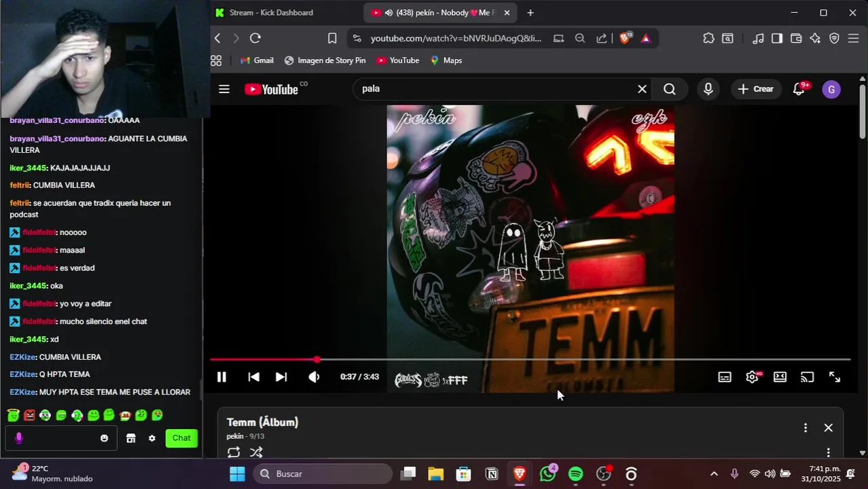Click the youtube.com address bar URL
Image resolution: width=868 pixels, height=489 pixels.
pyautogui.click(x=456, y=39)
